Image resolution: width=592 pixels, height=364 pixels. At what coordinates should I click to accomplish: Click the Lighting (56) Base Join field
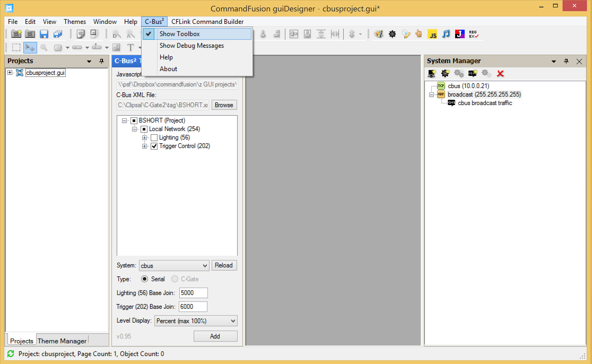click(193, 293)
